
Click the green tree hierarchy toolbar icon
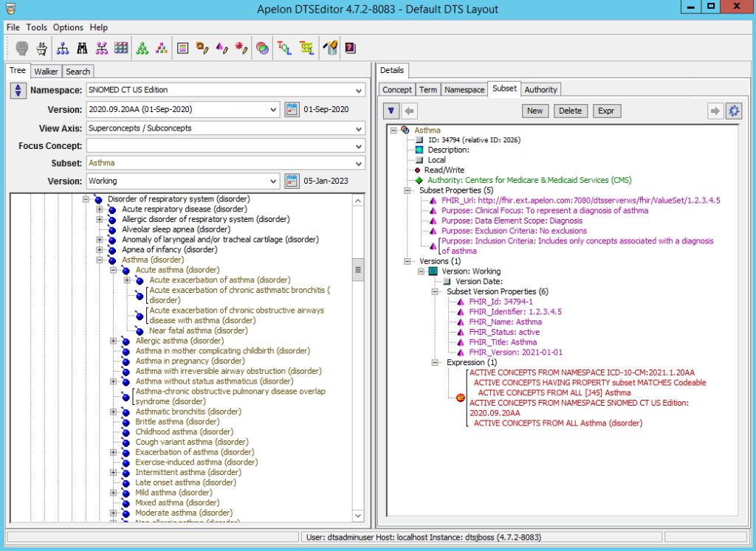coord(142,48)
